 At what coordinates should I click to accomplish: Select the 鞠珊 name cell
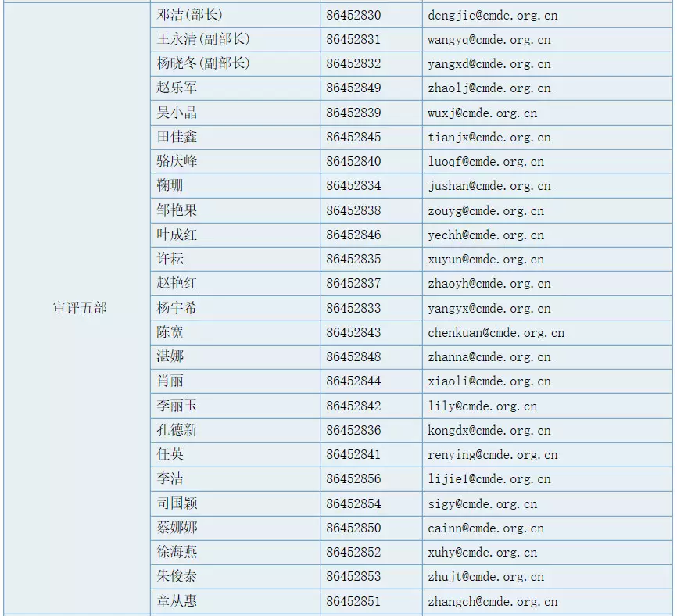236,186
